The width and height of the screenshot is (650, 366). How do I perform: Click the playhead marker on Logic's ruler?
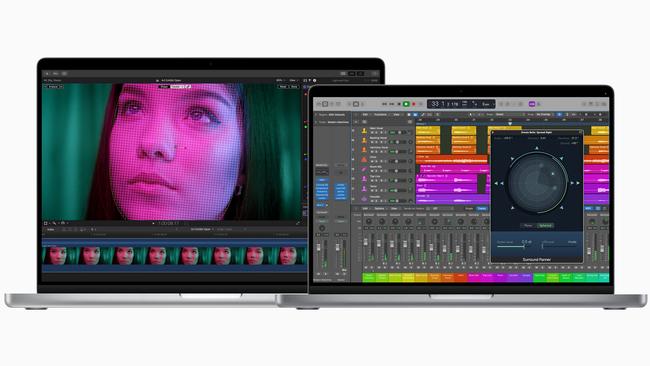[510, 123]
